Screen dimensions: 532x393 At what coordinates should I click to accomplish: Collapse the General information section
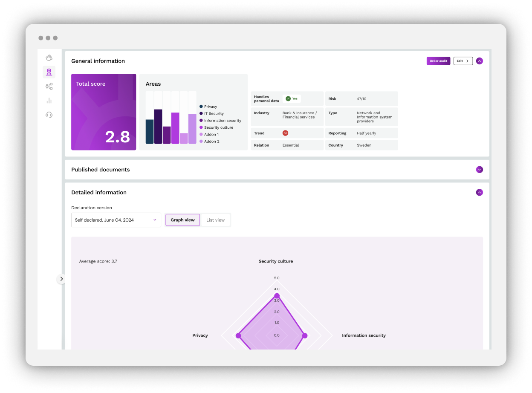479,61
